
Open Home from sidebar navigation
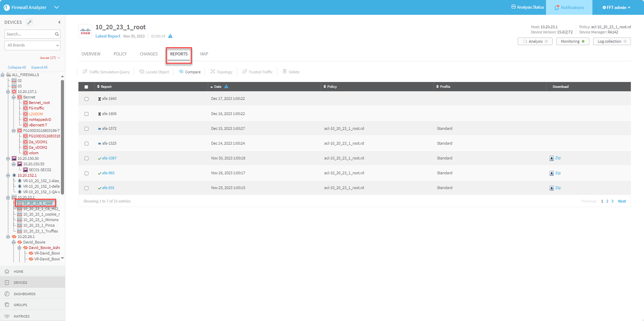pos(19,271)
